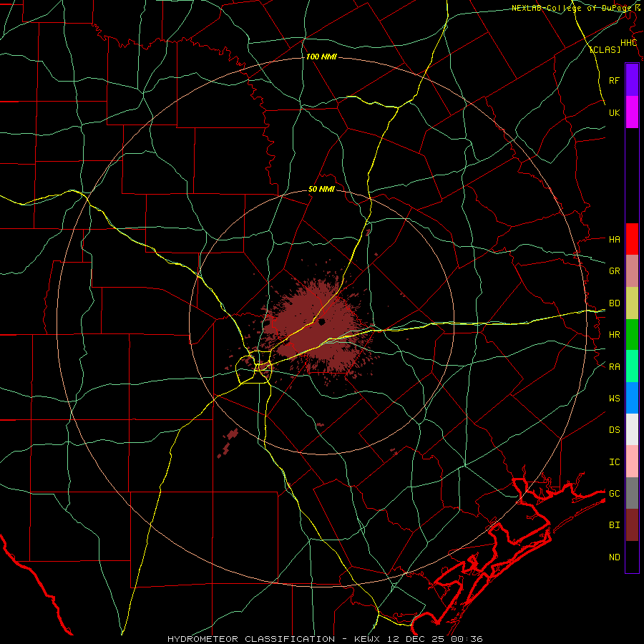Screen dimensions: 644x644
Task: Click the 50 NMI range ring label
Action: (321, 189)
